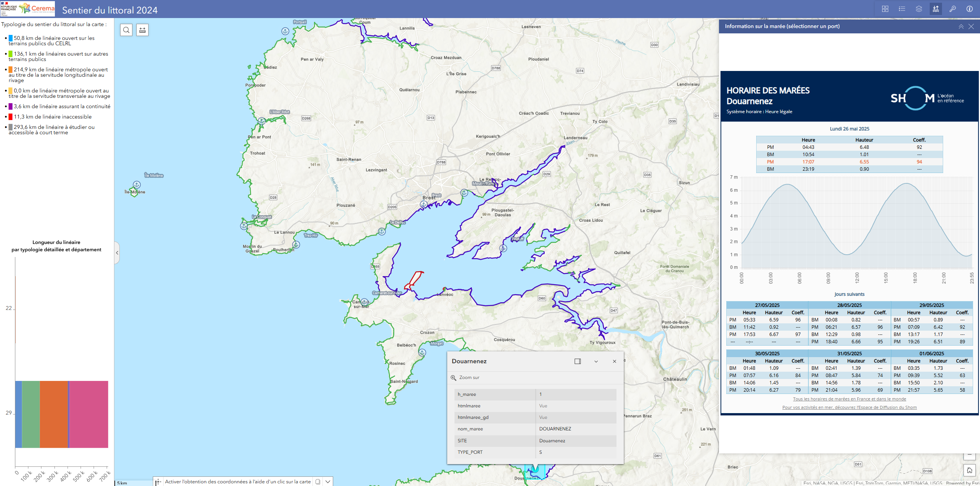Image resolution: width=980 pixels, height=486 pixels.
Task: Open link Tous les horaires de marées
Action: pos(849,399)
